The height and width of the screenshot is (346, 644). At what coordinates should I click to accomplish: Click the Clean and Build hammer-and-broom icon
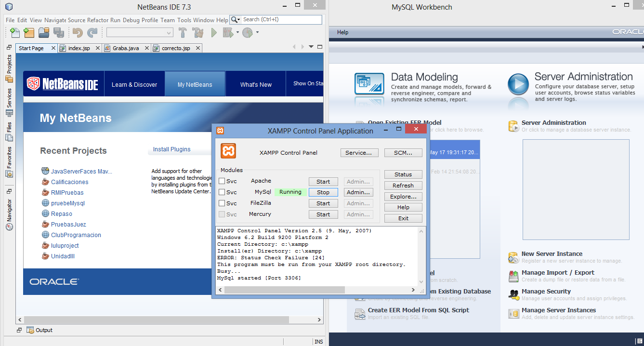click(198, 33)
